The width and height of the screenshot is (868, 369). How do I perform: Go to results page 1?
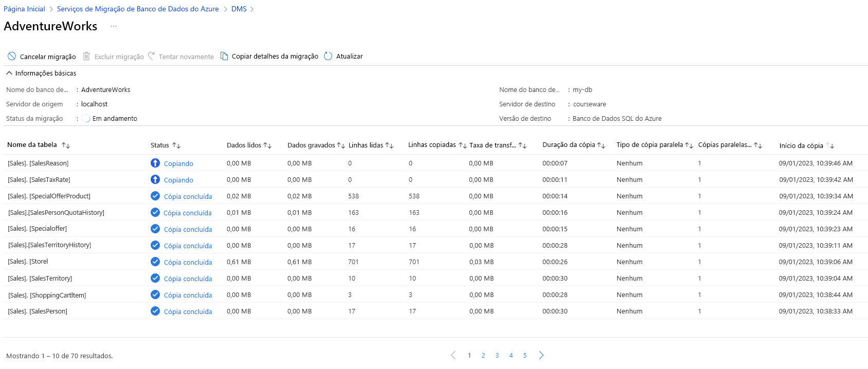(x=469, y=355)
